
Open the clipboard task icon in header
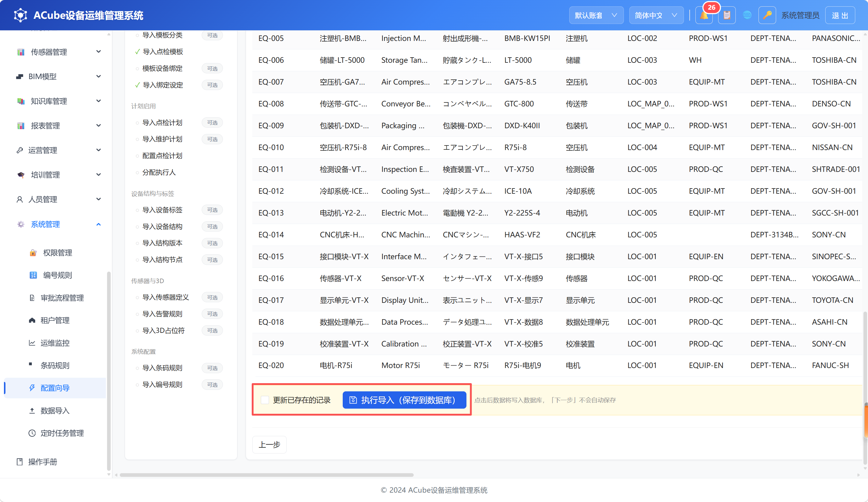click(727, 15)
